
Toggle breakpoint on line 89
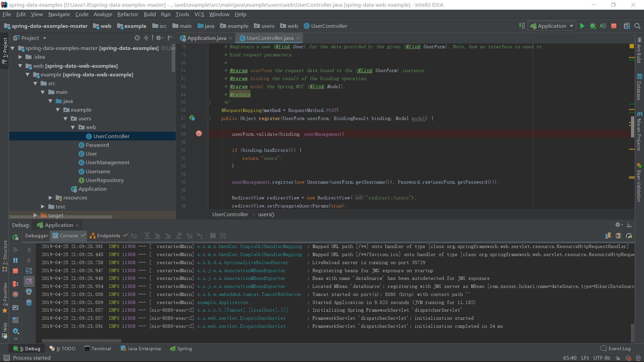[x=199, y=134]
